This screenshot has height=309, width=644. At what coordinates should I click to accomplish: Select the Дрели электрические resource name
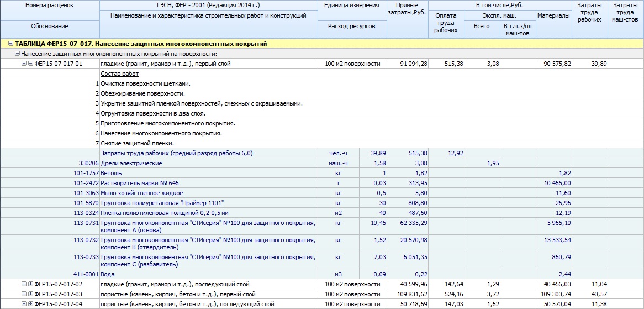(x=131, y=163)
